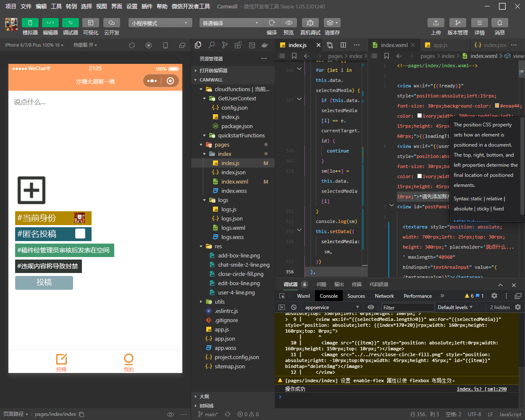Click the Upload icon in top toolbar
The image size is (525, 420).
point(436,23)
